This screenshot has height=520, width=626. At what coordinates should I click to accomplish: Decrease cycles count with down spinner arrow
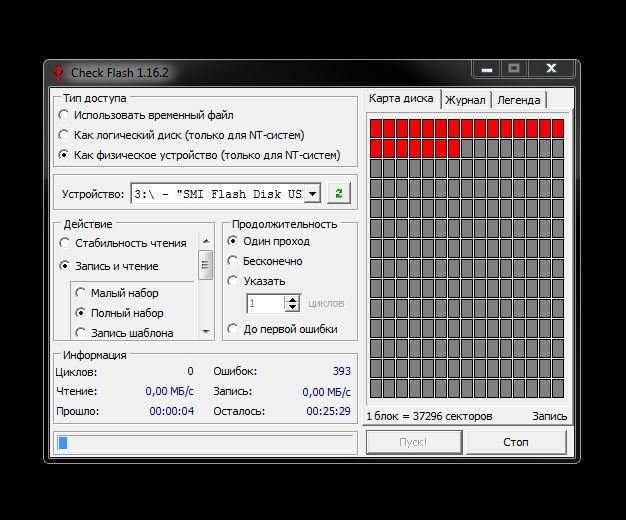(293, 307)
